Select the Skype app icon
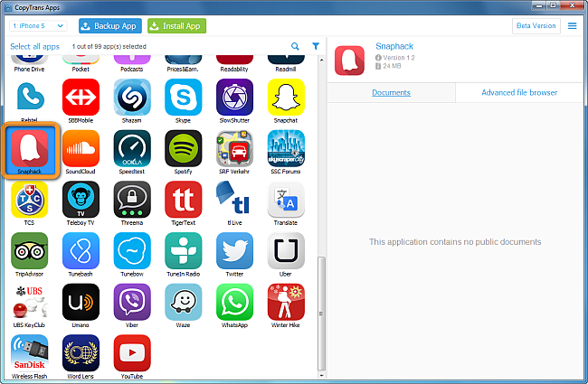Viewport: 588px width, 384px height. point(183,97)
